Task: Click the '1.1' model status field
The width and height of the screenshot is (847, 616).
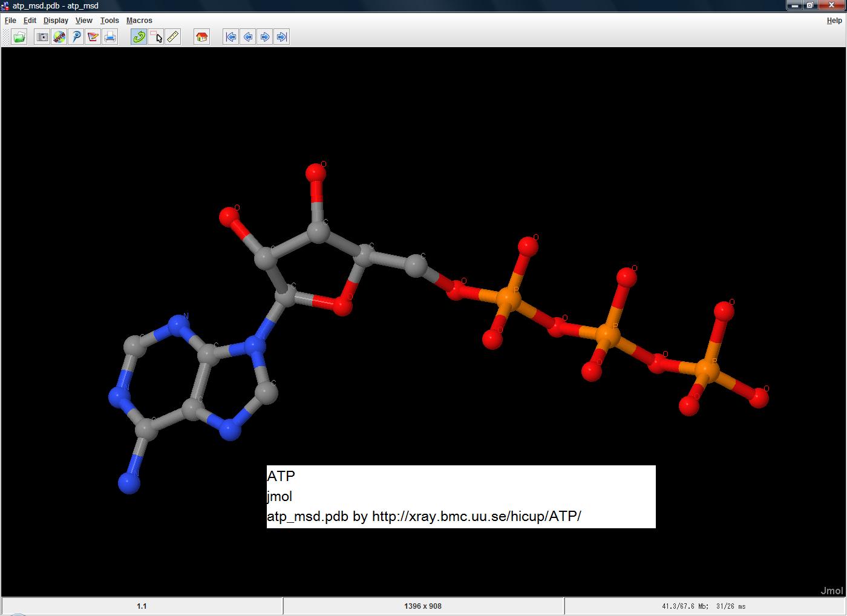Action: pyautogui.click(x=142, y=606)
